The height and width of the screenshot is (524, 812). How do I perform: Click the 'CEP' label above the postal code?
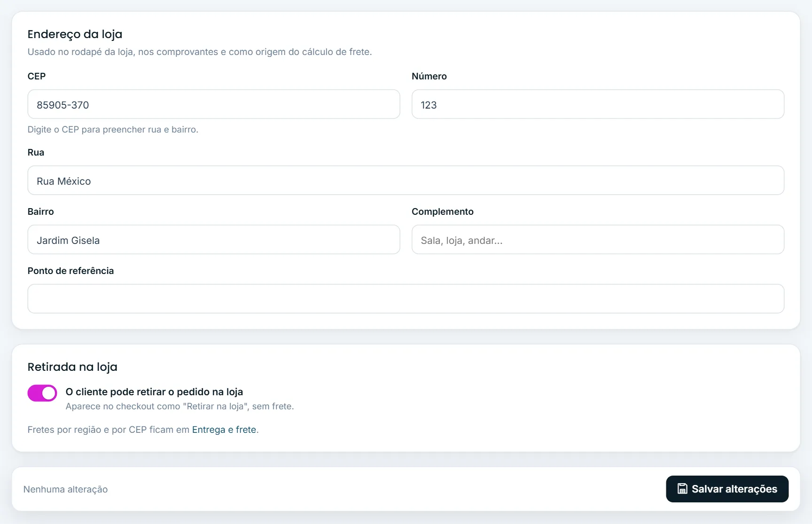[x=37, y=76]
